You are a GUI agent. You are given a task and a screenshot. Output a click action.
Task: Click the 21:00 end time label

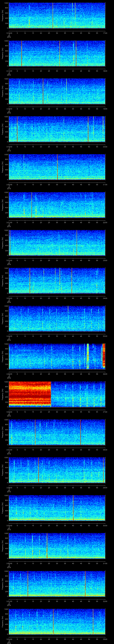105,184
